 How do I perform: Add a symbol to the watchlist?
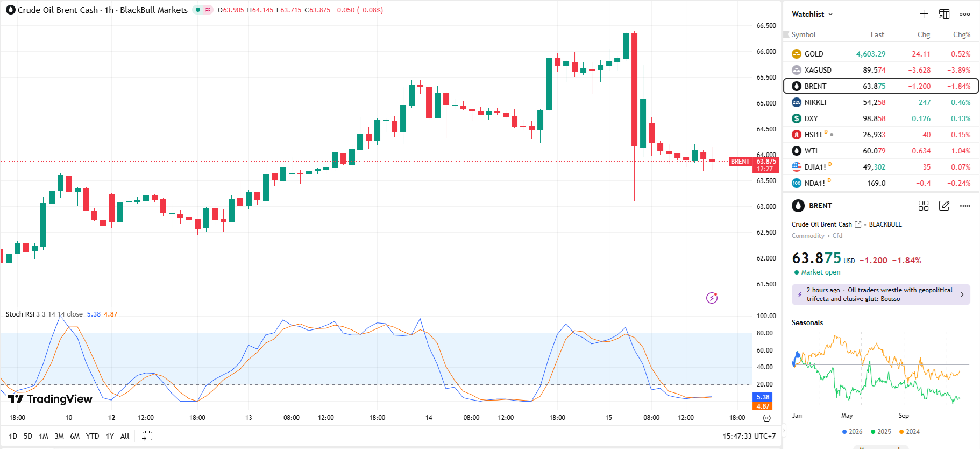click(x=924, y=14)
